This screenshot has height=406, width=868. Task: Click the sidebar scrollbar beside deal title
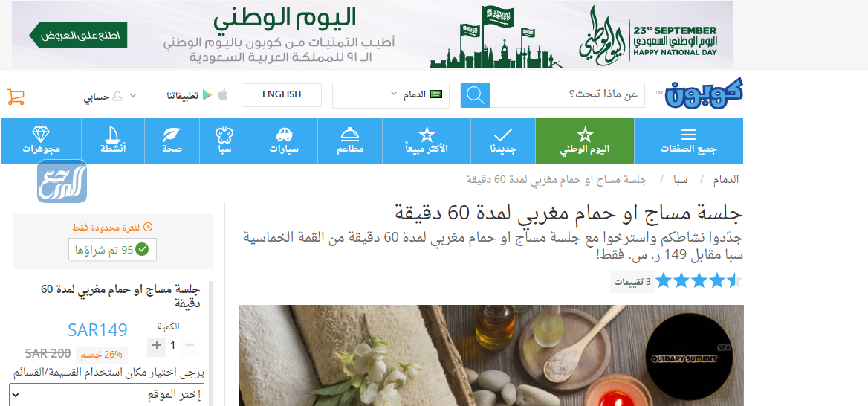tap(212, 344)
